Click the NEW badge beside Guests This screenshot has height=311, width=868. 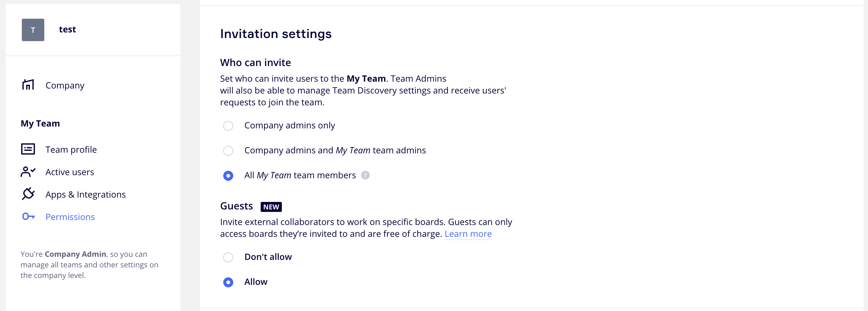[271, 207]
